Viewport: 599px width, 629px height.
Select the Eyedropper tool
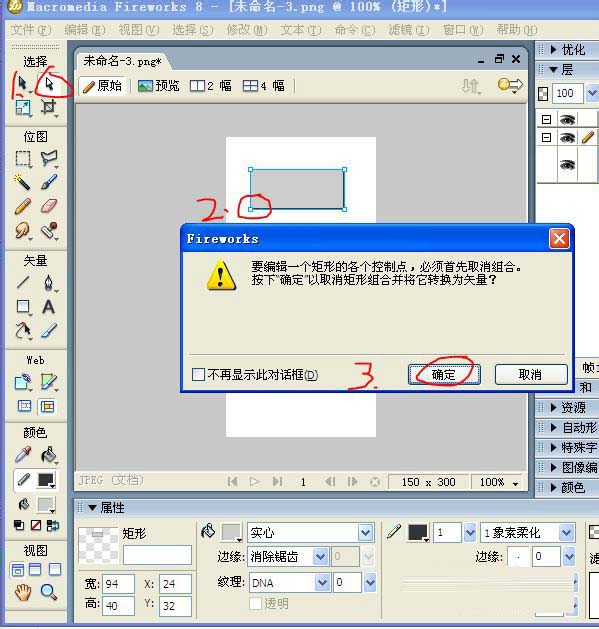tap(23, 455)
